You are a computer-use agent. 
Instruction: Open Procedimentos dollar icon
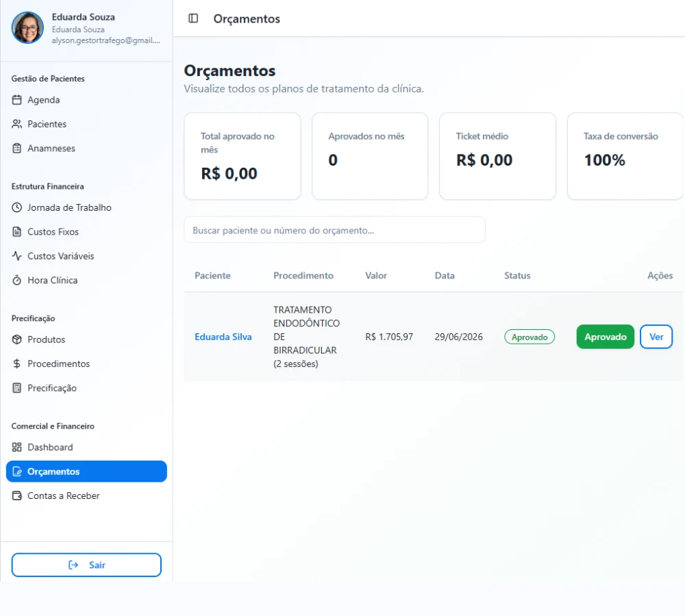[16, 363]
